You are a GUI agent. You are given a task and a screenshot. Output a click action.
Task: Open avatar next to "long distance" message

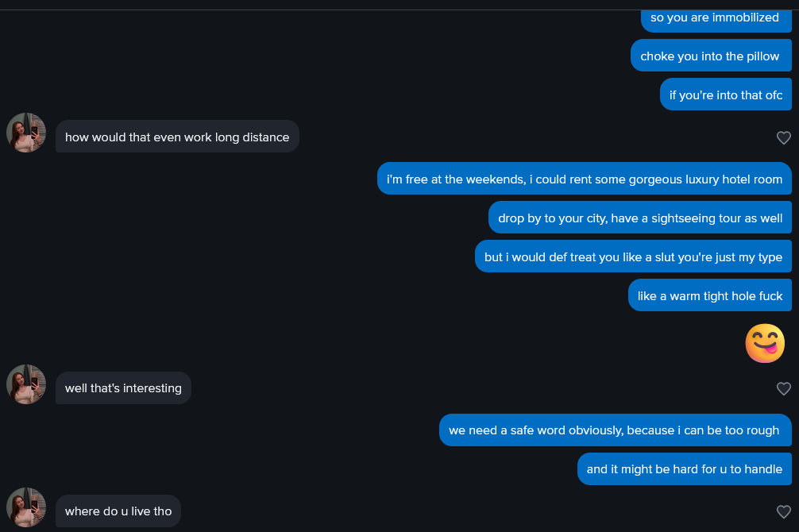click(26, 133)
